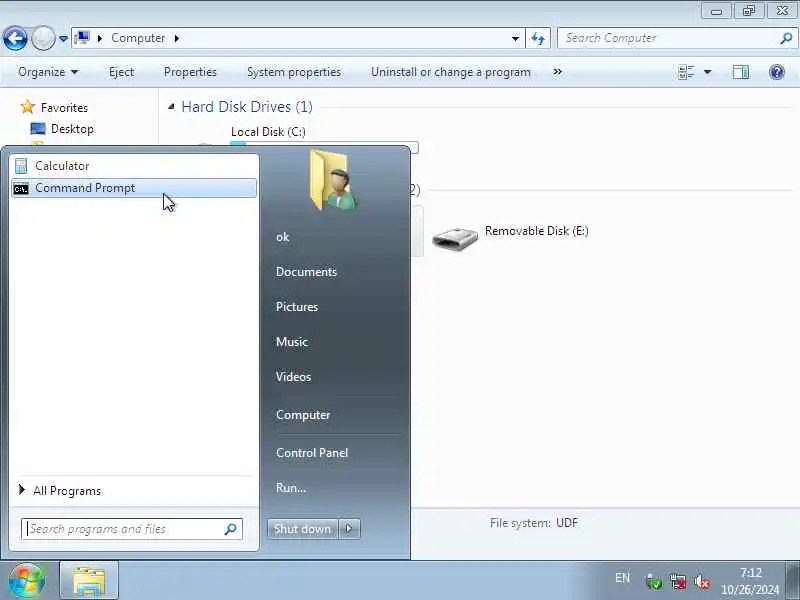Viewport: 800px width, 600px height.
Task: Click the muted volume tray icon
Action: tap(702, 581)
